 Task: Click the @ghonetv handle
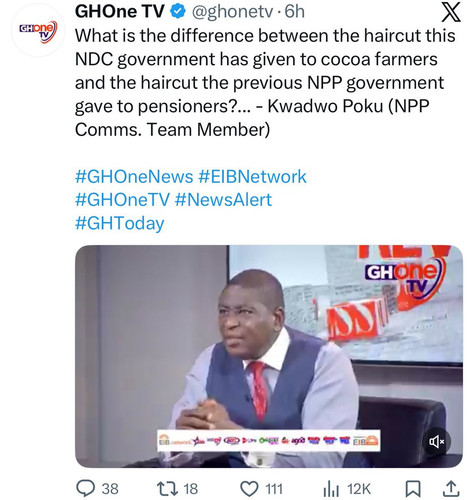click(x=231, y=12)
